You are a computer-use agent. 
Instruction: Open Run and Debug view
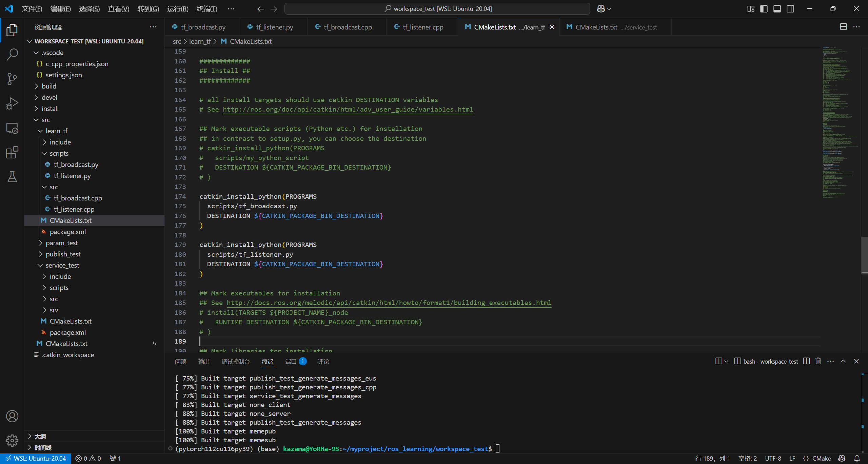point(12,103)
